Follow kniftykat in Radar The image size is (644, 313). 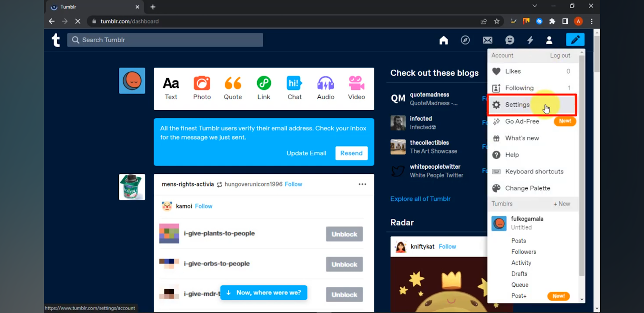click(x=447, y=247)
